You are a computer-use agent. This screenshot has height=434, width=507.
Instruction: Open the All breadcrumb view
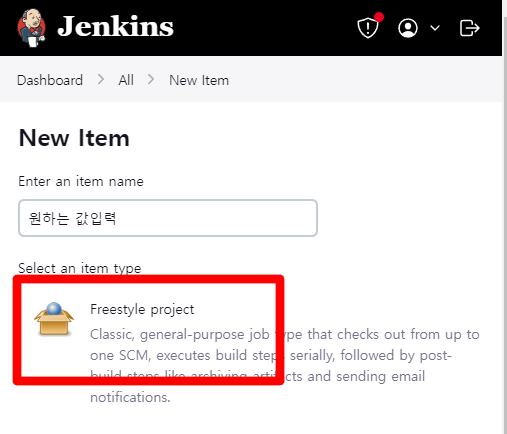(126, 80)
